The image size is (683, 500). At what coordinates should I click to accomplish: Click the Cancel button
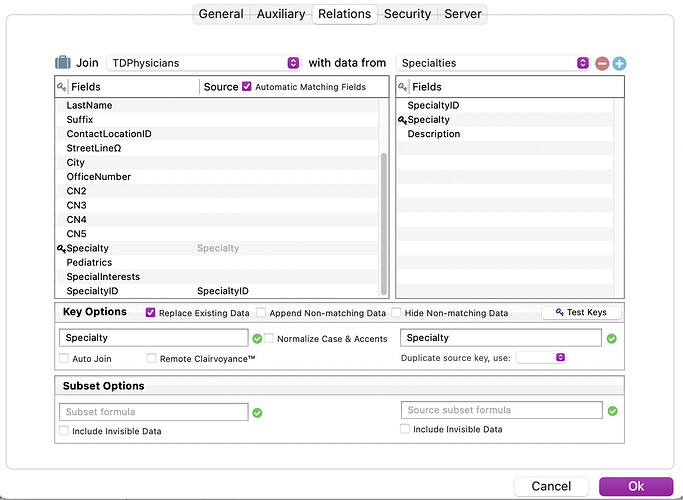[551, 486]
